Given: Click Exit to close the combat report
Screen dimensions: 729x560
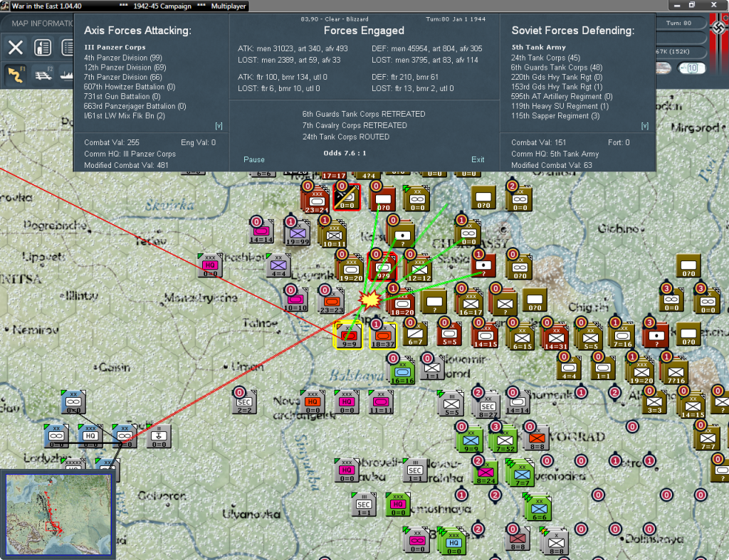Looking at the screenshot, I should pyautogui.click(x=478, y=159).
